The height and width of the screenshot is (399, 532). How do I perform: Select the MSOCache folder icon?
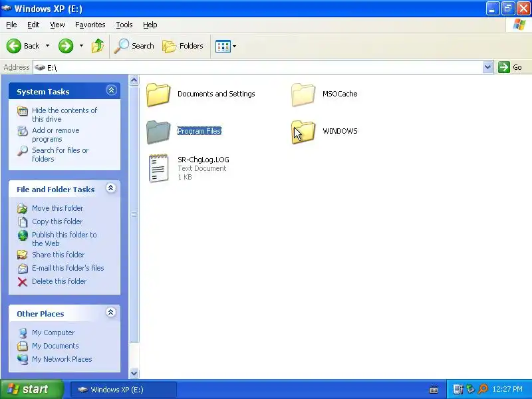pyautogui.click(x=303, y=94)
